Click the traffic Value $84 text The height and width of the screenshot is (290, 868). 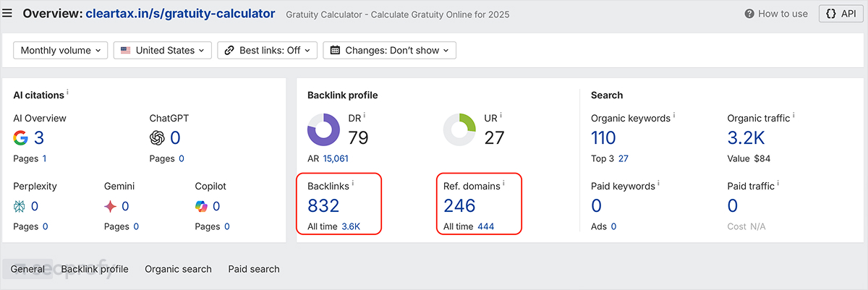[747, 158]
